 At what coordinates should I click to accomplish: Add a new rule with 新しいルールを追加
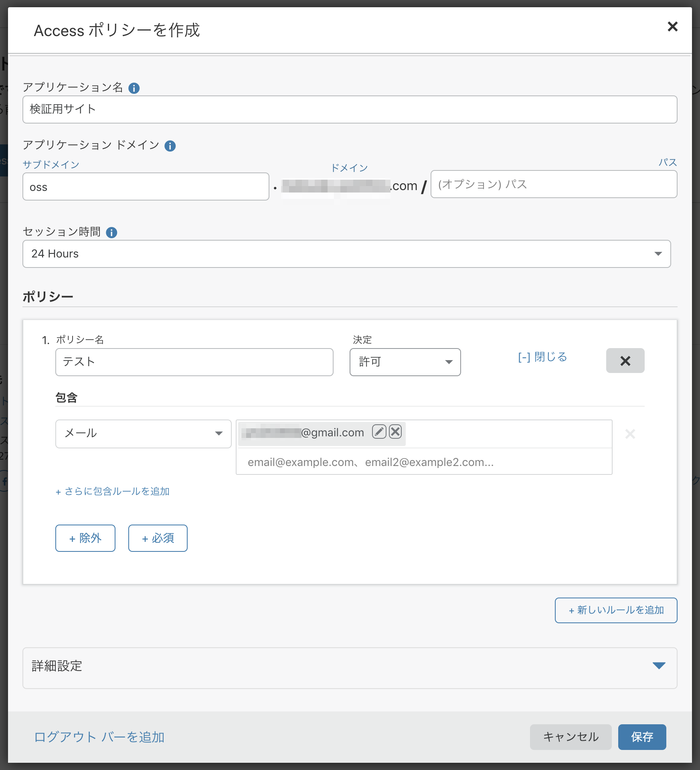(x=616, y=610)
